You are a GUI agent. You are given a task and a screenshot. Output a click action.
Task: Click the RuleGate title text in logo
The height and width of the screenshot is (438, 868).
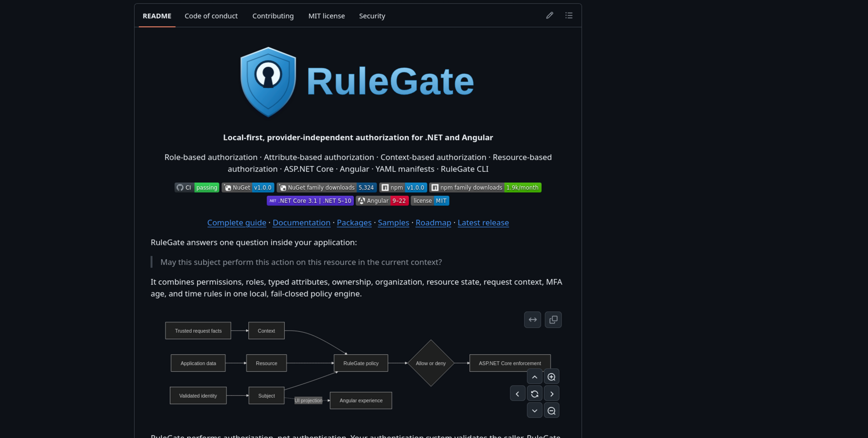pos(390,81)
